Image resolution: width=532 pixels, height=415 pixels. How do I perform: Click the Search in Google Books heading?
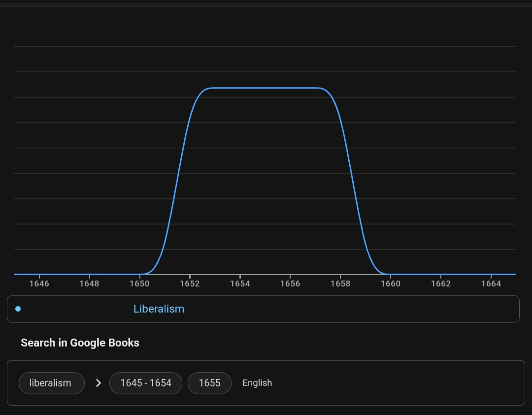tap(80, 343)
